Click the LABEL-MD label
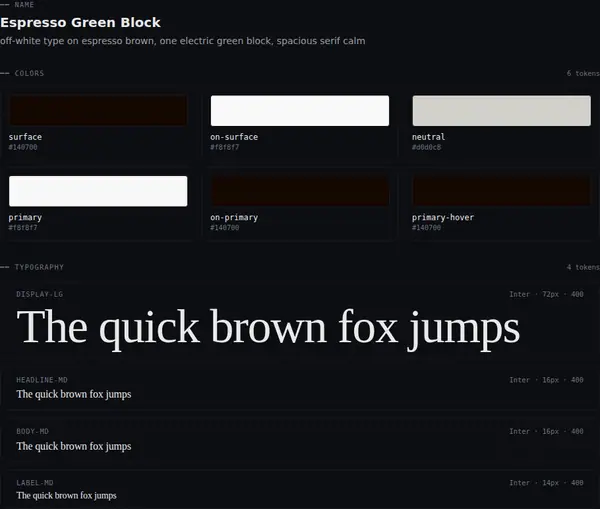This screenshot has width=600, height=509. pos(35,483)
